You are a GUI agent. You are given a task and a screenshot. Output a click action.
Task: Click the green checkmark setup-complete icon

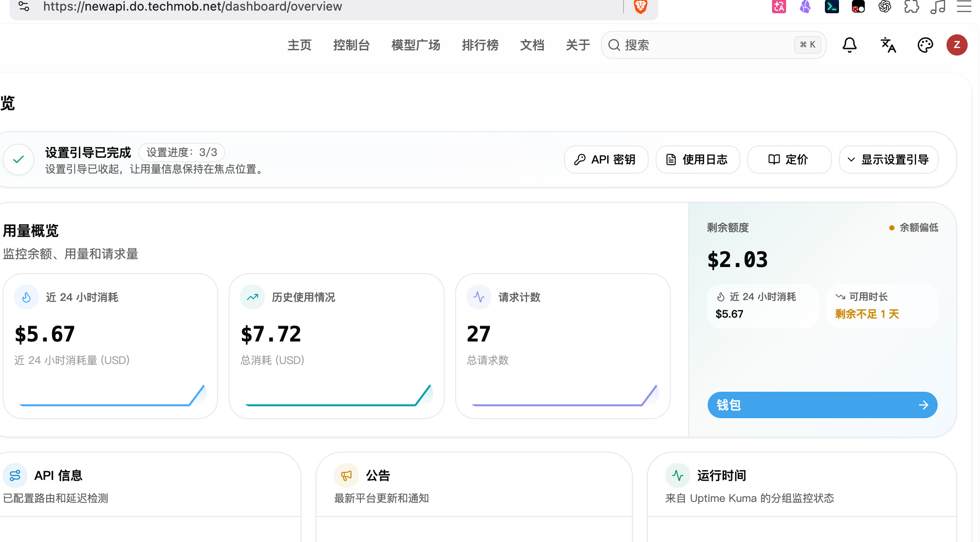click(x=19, y=160)
